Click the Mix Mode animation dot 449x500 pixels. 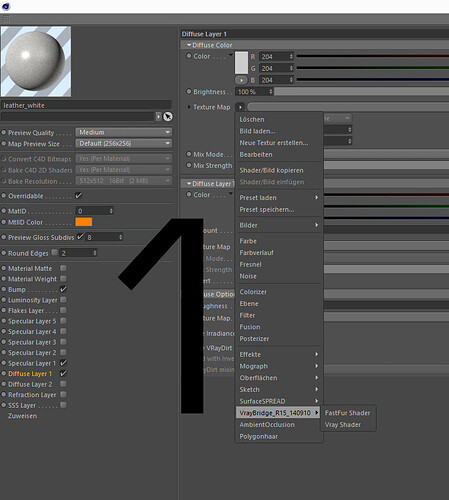tap(189, 154)
